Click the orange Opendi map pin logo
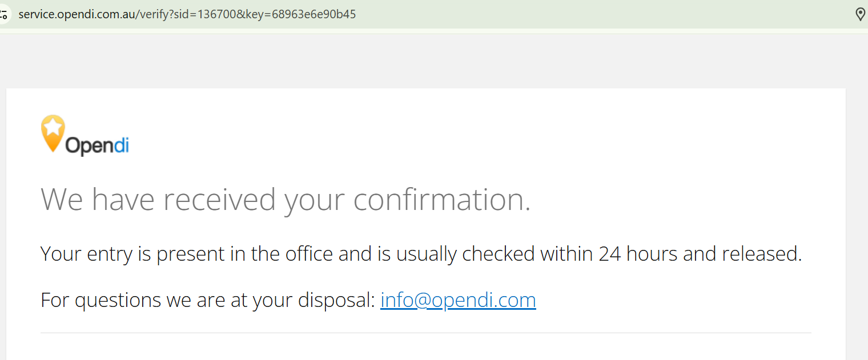This screenshot has width=868, height=360. click(x=53, y=134)
